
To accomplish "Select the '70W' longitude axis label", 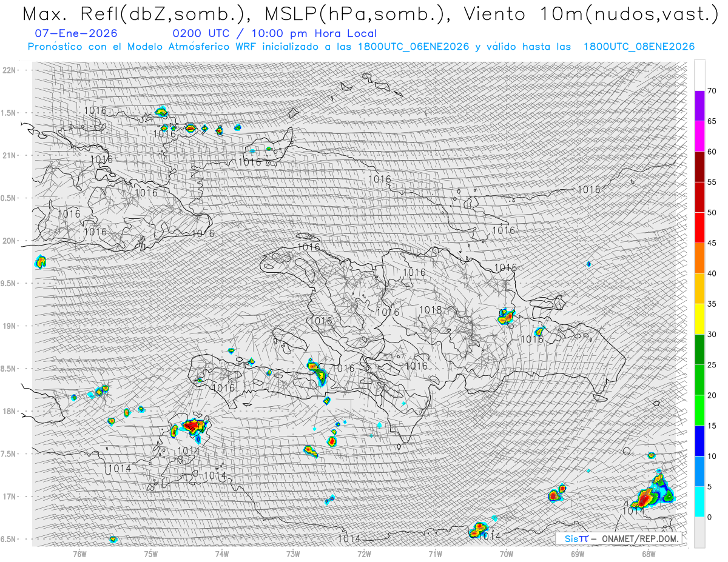I will point(507,554).
